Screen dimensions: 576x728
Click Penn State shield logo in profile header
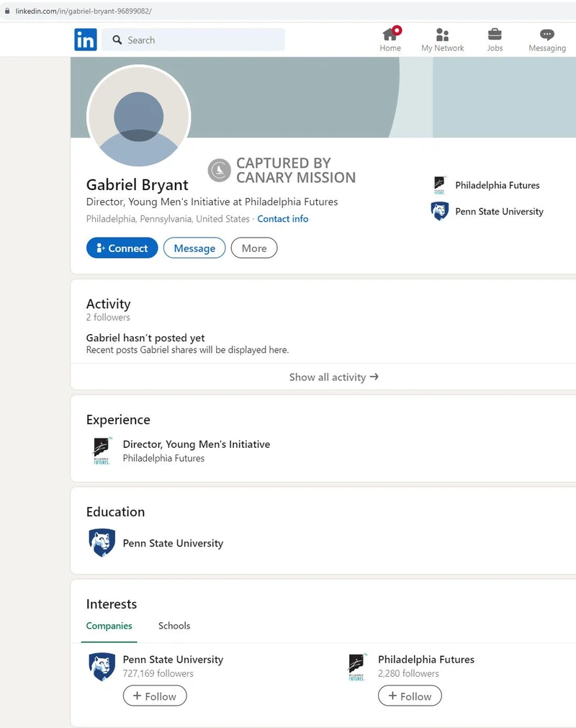tap(439, 211)
